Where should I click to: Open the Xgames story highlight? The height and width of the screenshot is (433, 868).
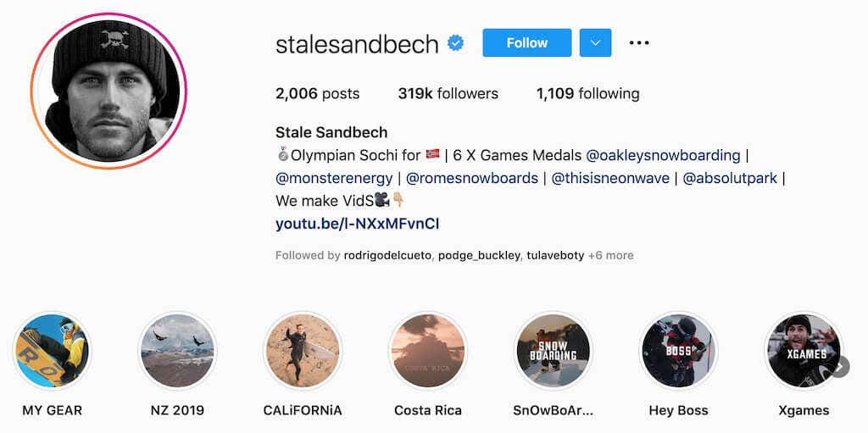click(x=803, y=351)
